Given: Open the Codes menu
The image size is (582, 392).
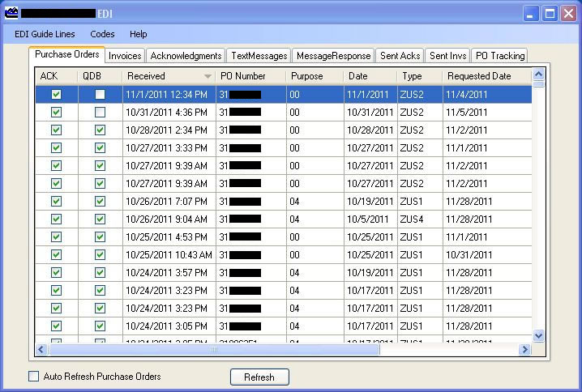Looking at the screenshot, I should pos(102,34).
